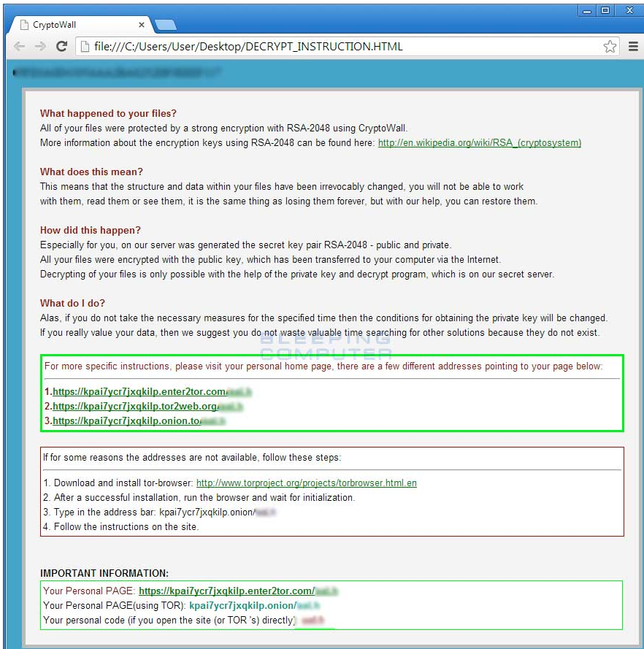Click the browser Back arrow button
Screen dimensions: 644x649
19,47
